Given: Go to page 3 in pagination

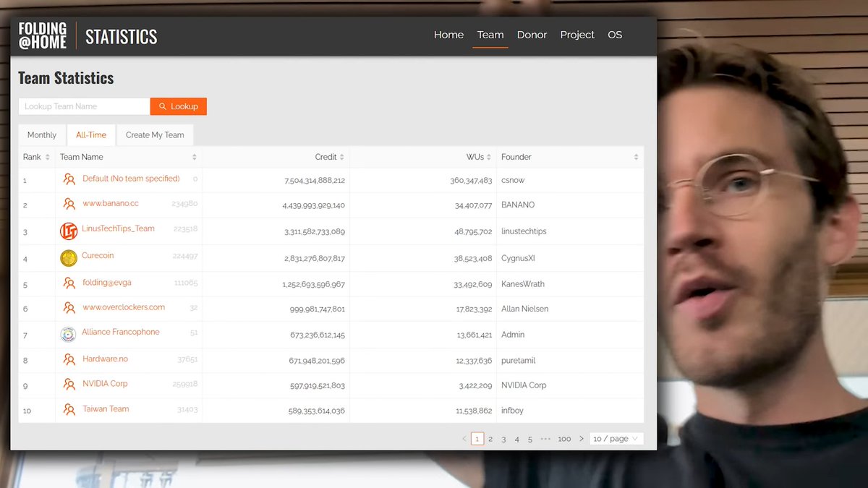Looking at the screenshot, I should pyautogui.click(x=503, y=439).
